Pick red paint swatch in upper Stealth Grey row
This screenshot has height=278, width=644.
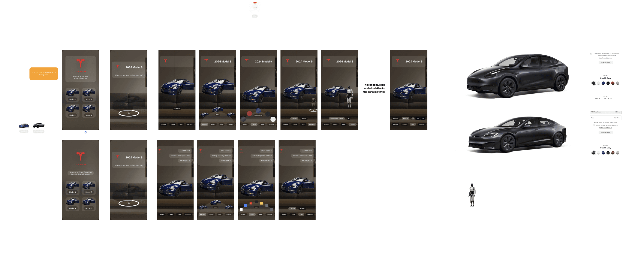(613, 83)
